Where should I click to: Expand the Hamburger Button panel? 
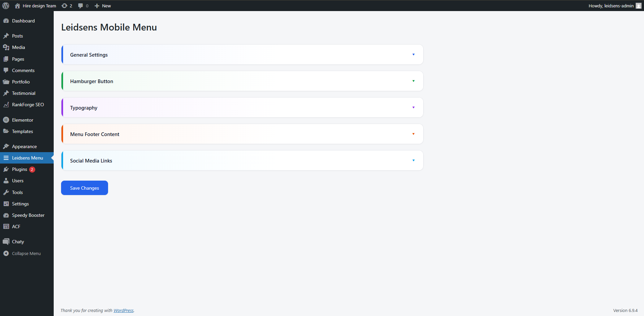click(242, 81)
